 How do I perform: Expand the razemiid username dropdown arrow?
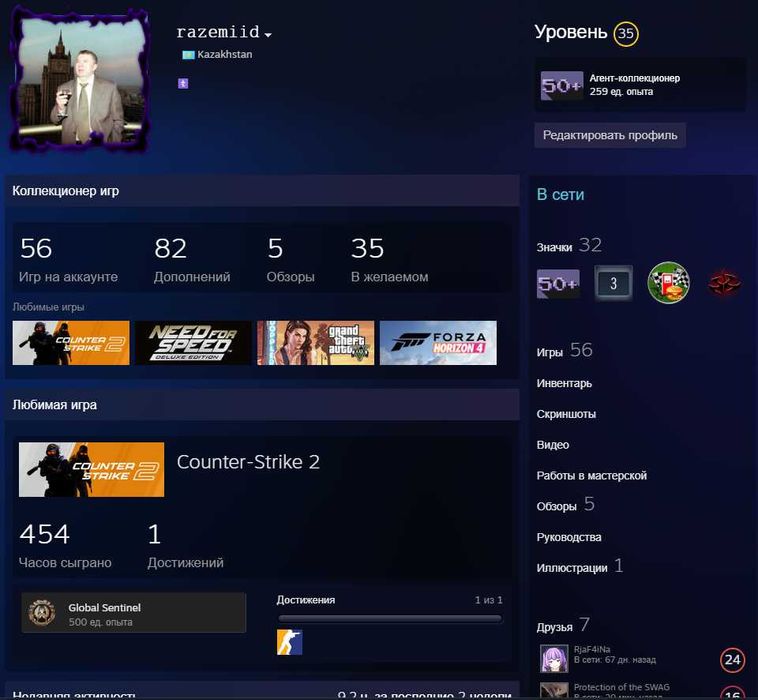pos(268,34)
